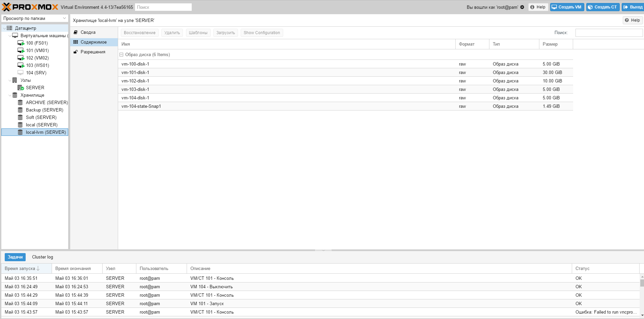Click the VM 100 (FS01) running icon
This screenshot has height=319, width=644.
click(21, 43)
